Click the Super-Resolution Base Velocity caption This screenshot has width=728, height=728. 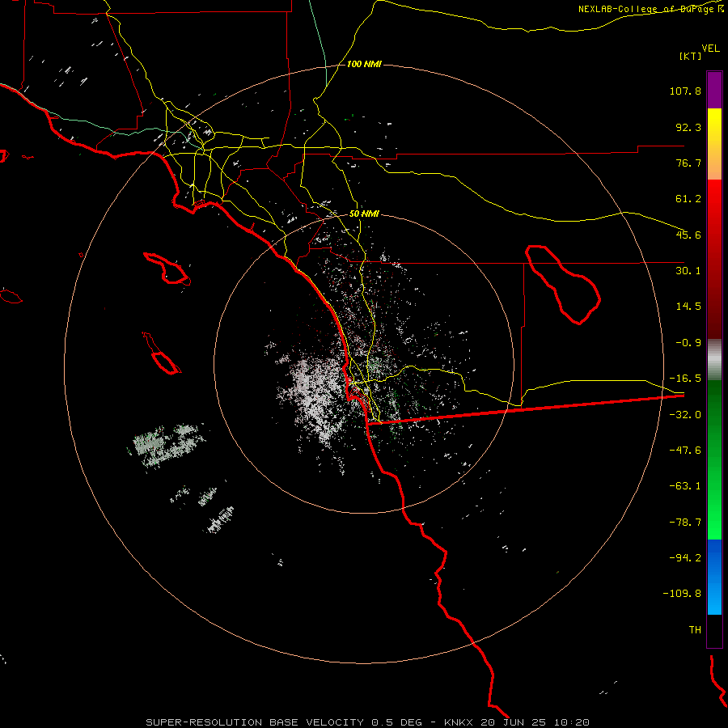(x=366, y=722)
